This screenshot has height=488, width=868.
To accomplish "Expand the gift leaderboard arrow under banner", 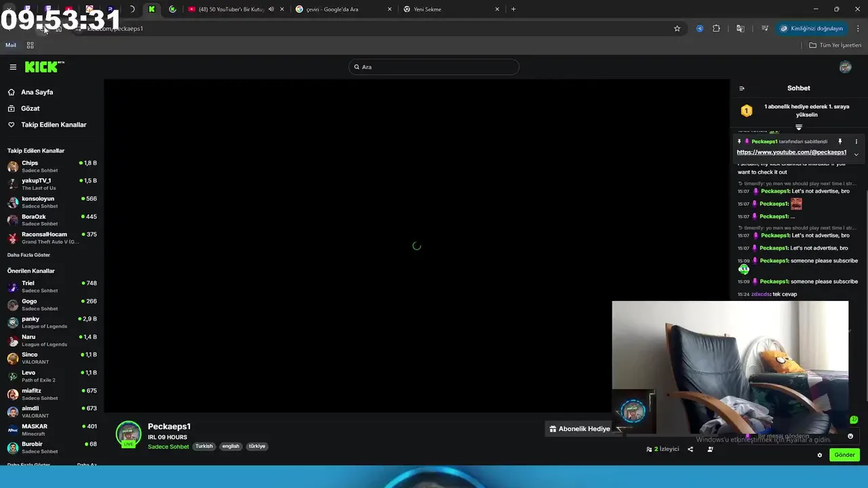I will click(x=799, y=127).
